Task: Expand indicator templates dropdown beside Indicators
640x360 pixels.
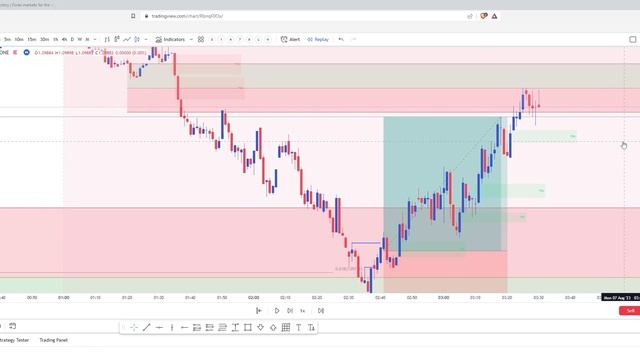Action: pyautogui.click(x=191, y=40)
